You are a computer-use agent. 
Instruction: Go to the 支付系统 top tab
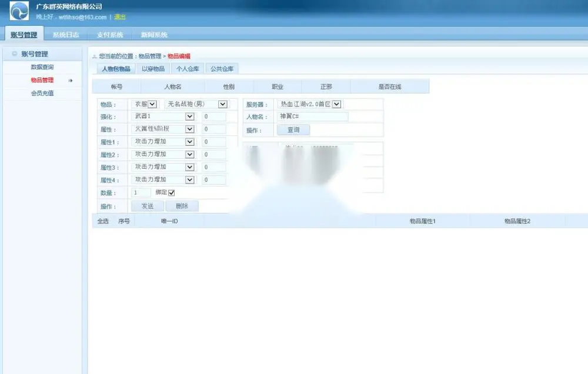coord(110,35)
